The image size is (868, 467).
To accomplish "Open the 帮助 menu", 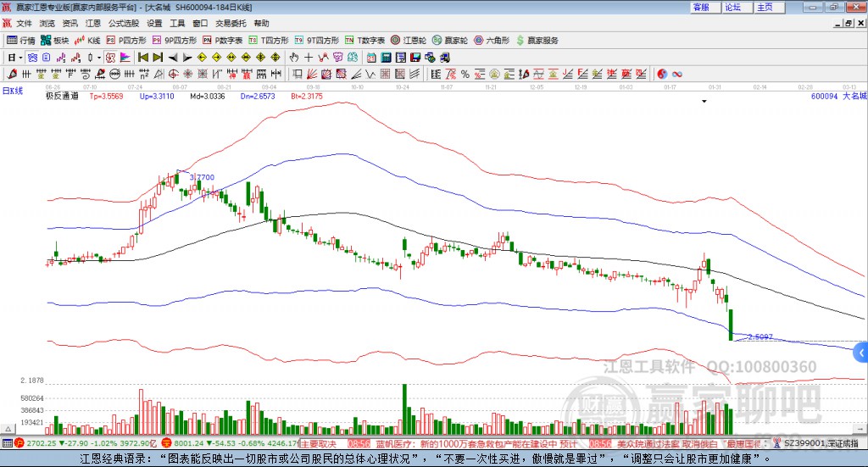I will [261, 23].
